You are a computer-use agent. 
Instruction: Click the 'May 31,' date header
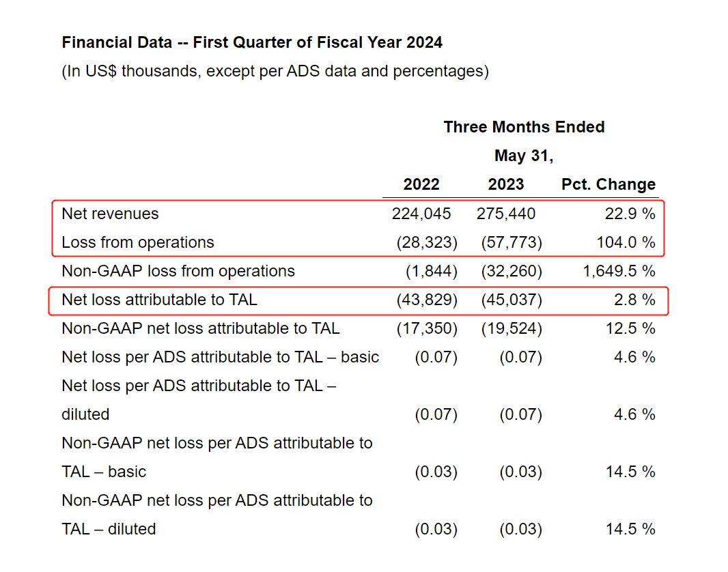point(524,156)
